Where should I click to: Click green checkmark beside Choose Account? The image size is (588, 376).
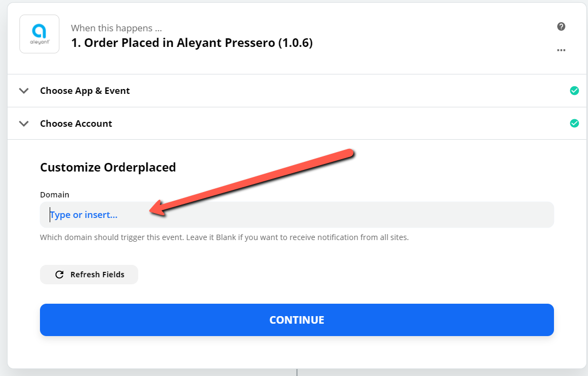point(574,123)
